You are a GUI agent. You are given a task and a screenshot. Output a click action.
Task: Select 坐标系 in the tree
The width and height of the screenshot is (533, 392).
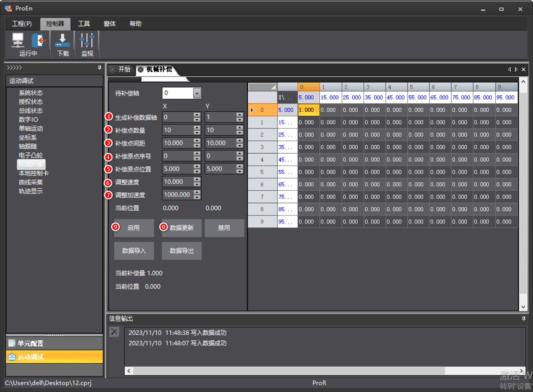28,138
